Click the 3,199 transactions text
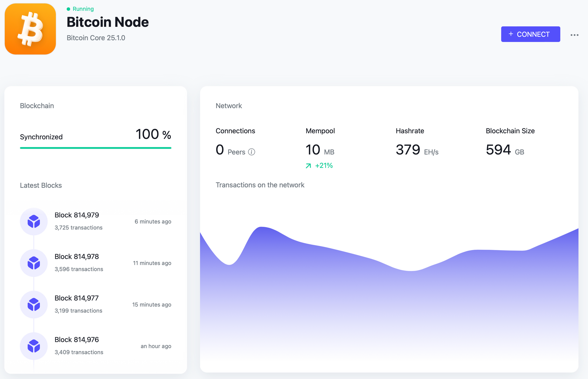 [x=78, y=311]
